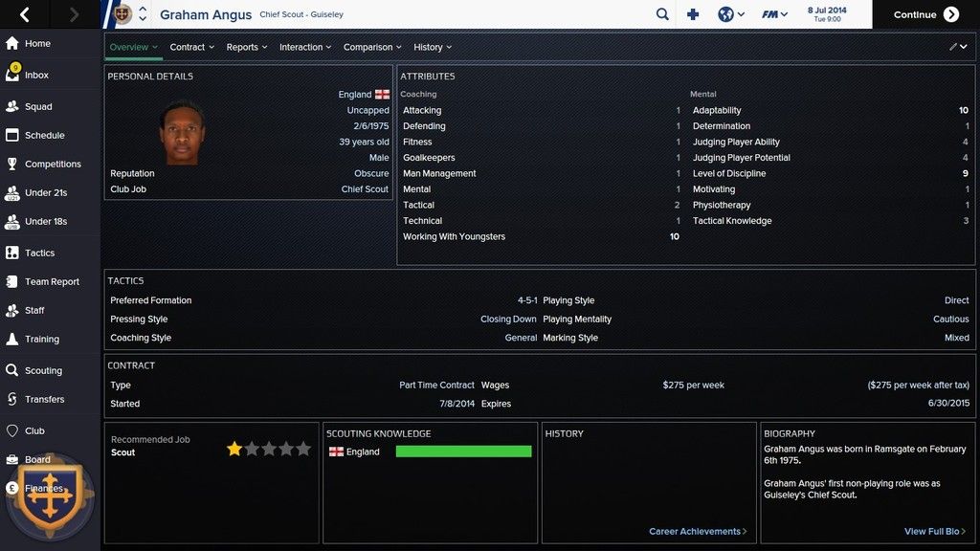Open the world globe dropdown
The width and height of the screenshot is (980, 551).
point(730,14)
